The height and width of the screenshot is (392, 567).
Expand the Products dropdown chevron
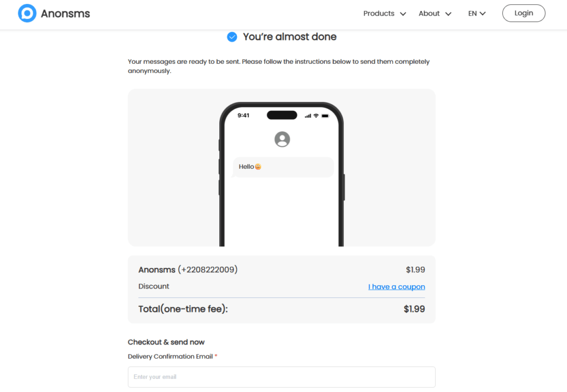point(403,14)
